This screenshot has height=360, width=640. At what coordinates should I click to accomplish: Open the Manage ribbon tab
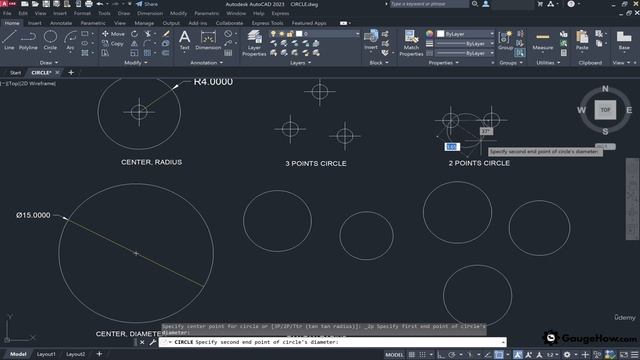point(144,23)
